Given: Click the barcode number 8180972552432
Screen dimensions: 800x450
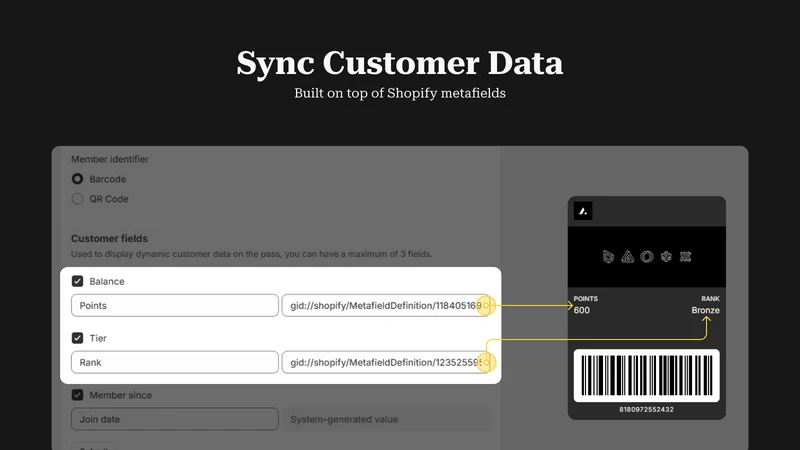Looking at the screenshot, I should tap(646, 409).
